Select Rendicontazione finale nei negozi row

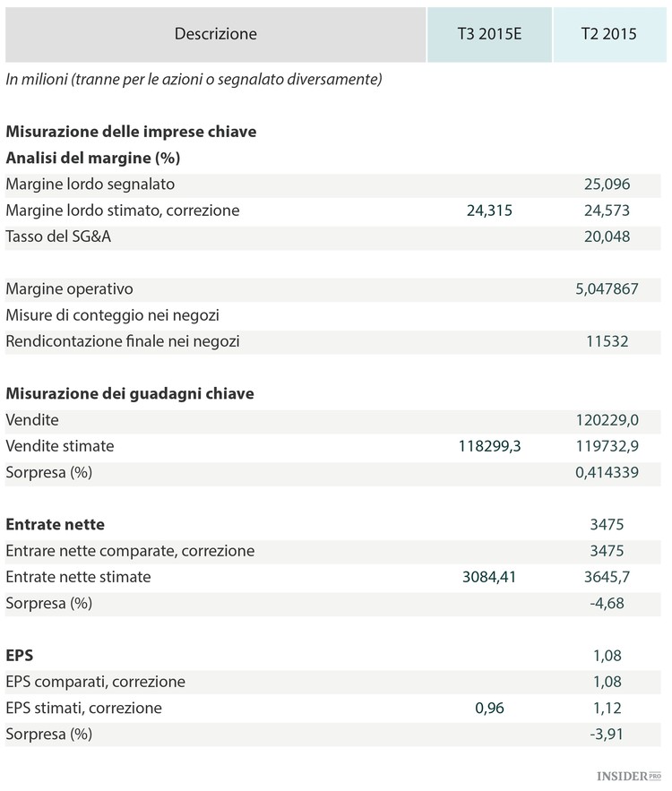pyautogui.click(x=123, y=341)
